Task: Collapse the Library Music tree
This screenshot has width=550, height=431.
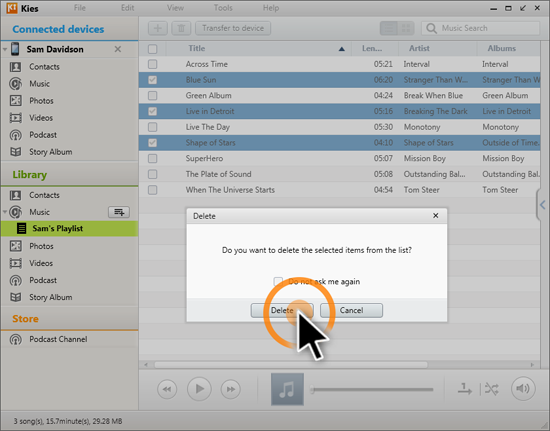Action: click(x=5, y=212)
